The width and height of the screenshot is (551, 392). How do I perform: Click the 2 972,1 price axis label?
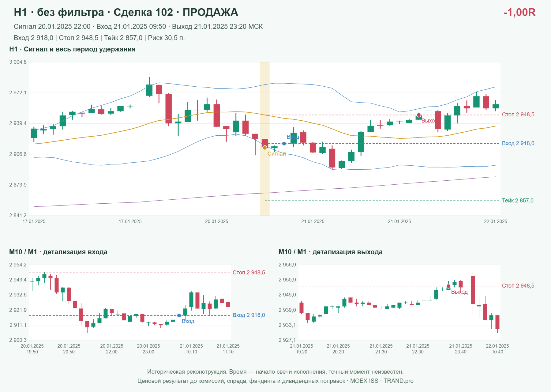coord(18,92)
